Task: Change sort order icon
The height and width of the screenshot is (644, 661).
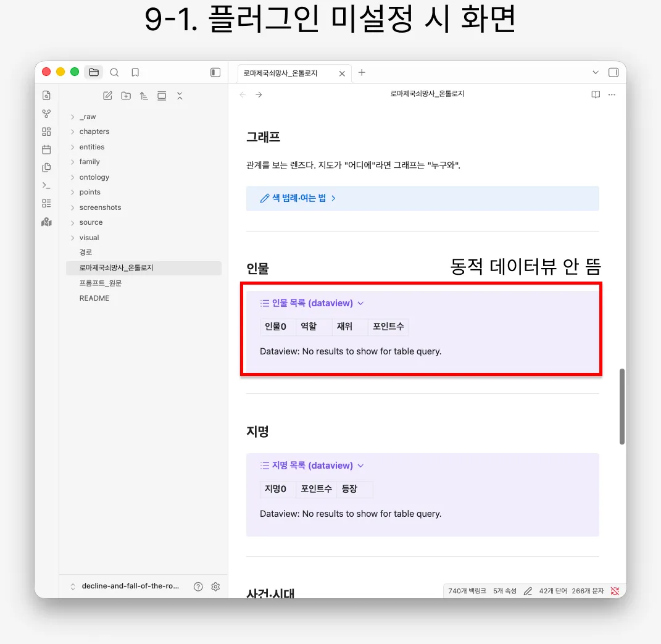Action: click(144, 96)
